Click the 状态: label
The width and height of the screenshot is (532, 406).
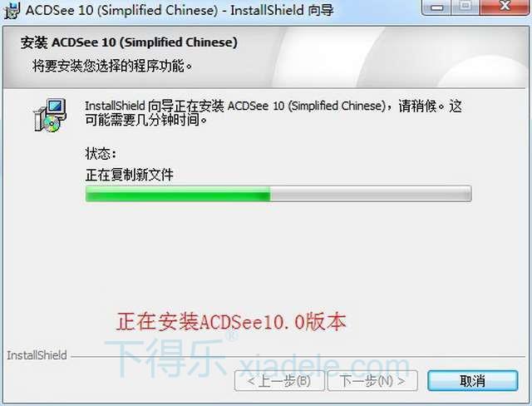click(101, 154)
